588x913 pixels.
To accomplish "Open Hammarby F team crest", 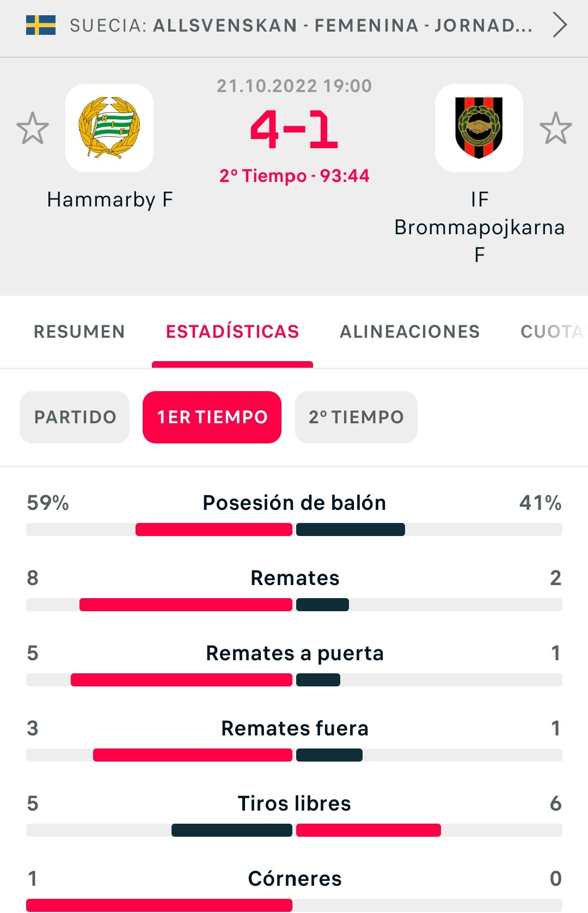I will (x=109, y=128).
